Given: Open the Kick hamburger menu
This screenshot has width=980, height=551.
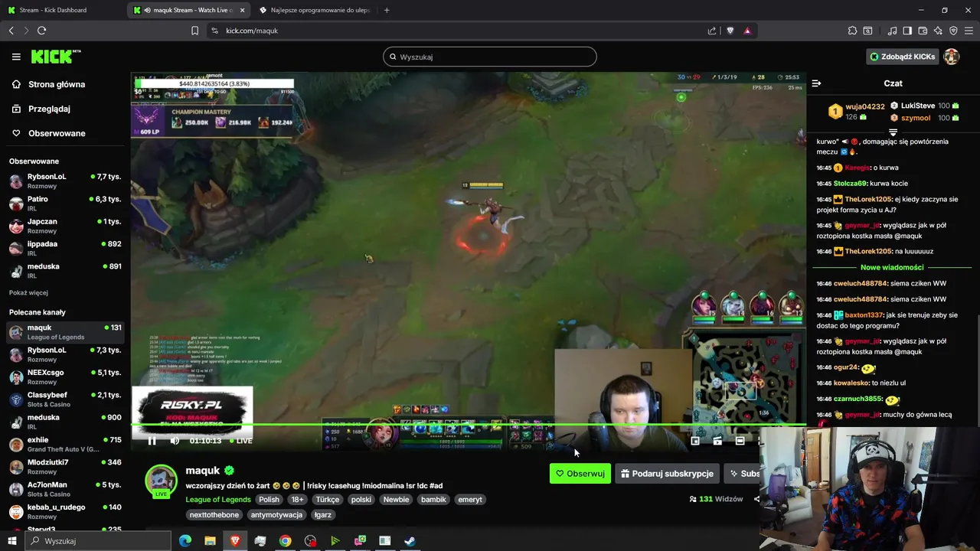Looking at the screenshot, I should pyautogui.click(x=16, y=57).
